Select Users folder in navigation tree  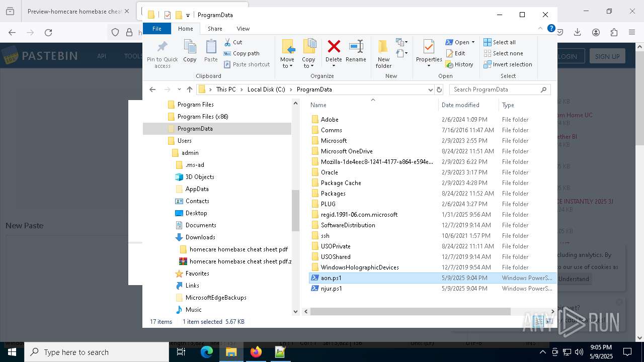[184, 141]
